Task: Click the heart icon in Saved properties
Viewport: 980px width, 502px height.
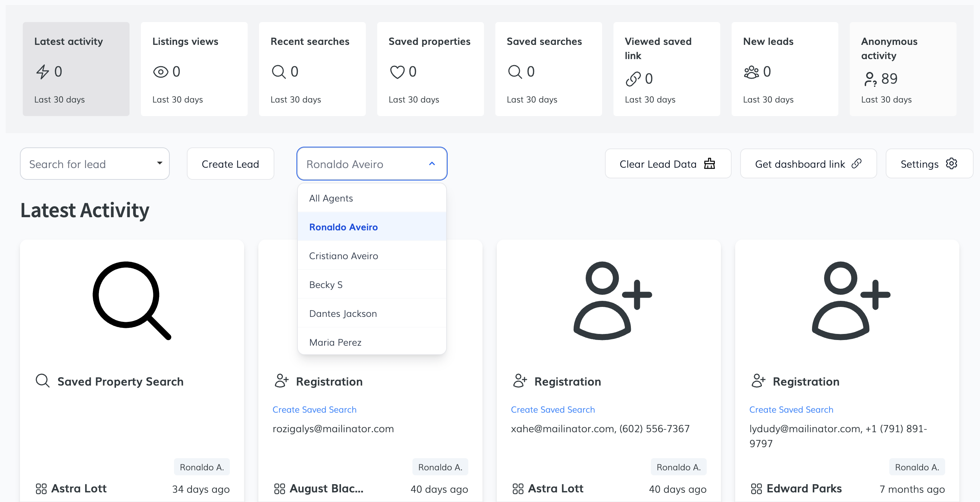Action: tap(397, 72)
